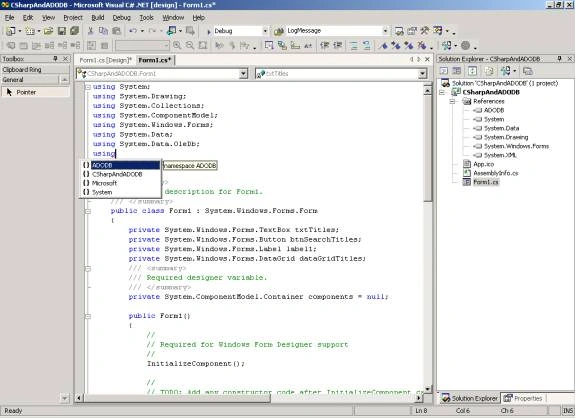Image resolution: width=575 pixels, height=418 pixels.
Task: Switch to the Properties panel tab
Action: tap(523, 398)
